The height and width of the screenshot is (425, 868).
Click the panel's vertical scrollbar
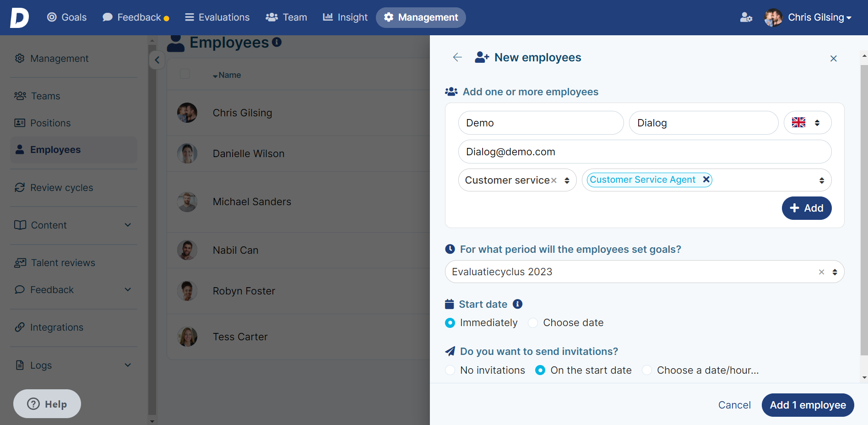[x=864, y=210]
